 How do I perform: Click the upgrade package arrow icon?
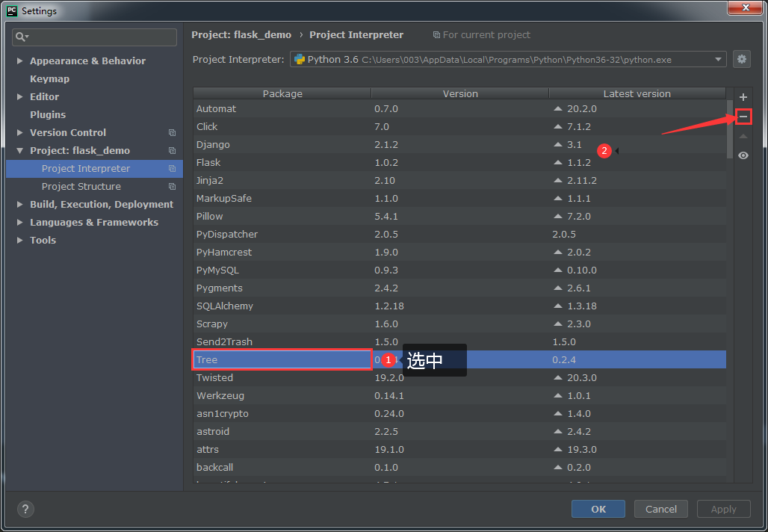pyautogui.click(x=743, y=136)
